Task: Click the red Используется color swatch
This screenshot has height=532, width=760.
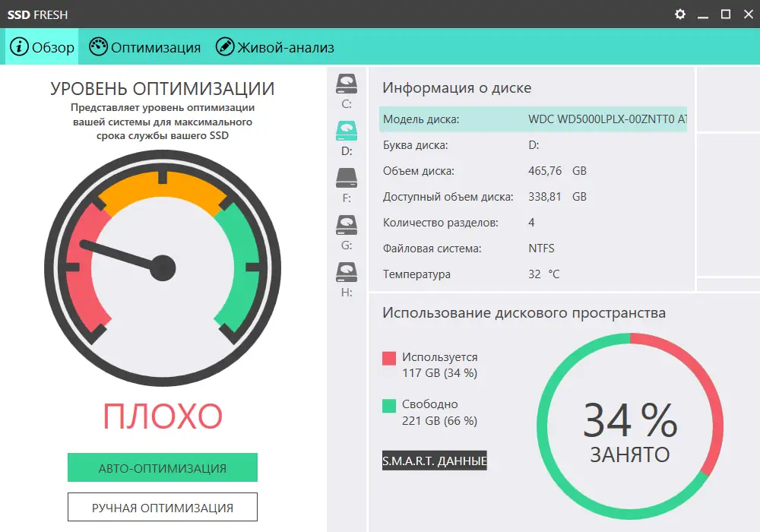Action: (x=389, y=358)
